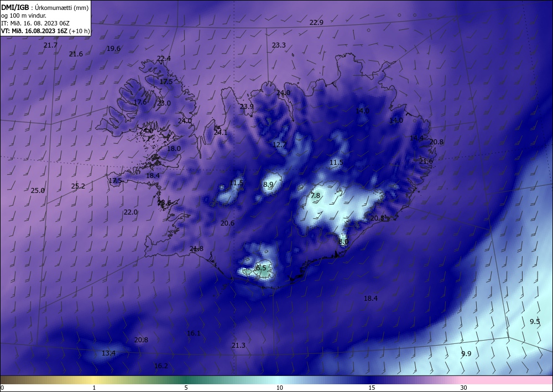Pick the 20.6 value label
This screenshot has height=392, width=553.
[x=227, y=223]
